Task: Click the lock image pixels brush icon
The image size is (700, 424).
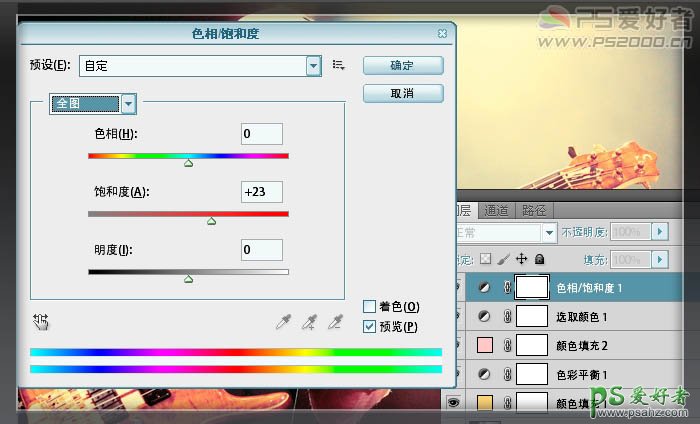Action: 503,259
